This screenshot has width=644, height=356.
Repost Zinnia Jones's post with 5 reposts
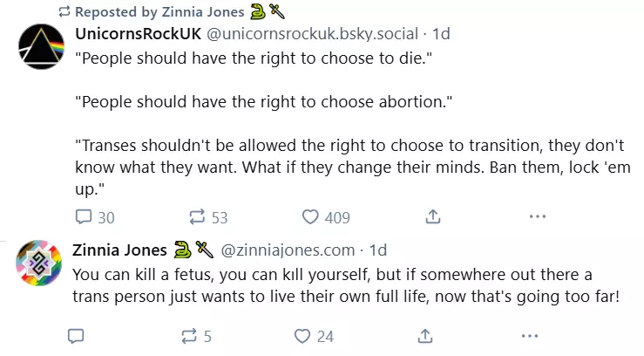point(197,336)
